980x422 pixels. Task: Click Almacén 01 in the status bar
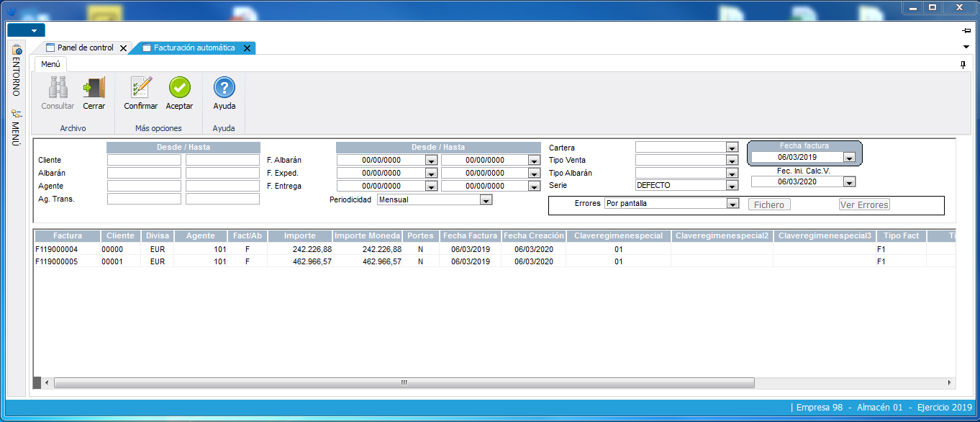coord(879,408)
